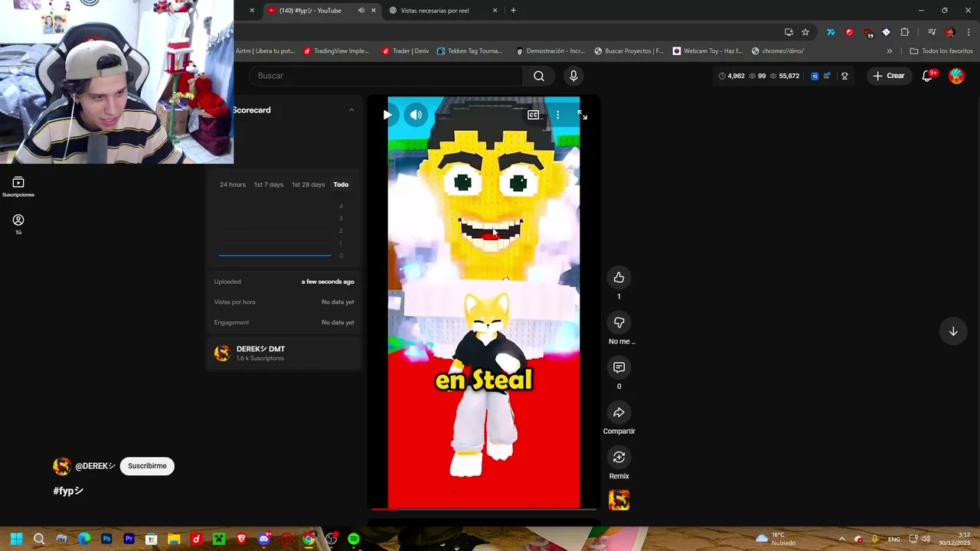Open the chrome://dino/ bookmark

(778, 51)
